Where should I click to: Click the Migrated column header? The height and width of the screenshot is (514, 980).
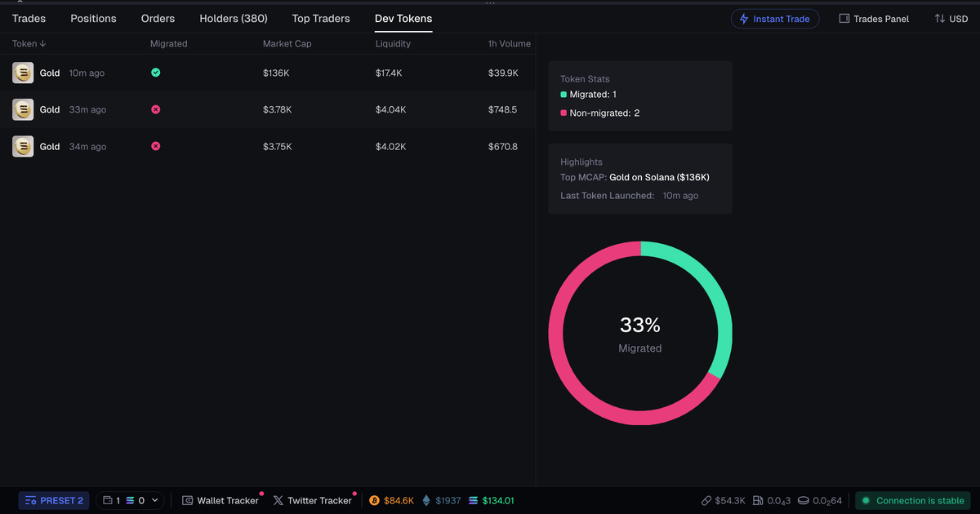pyautogui.click(x=168, y=43)
